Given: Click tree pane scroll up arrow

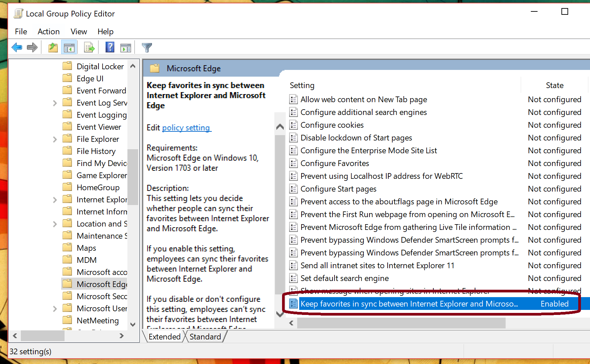Looking at the screenshot, I should 133,66.
